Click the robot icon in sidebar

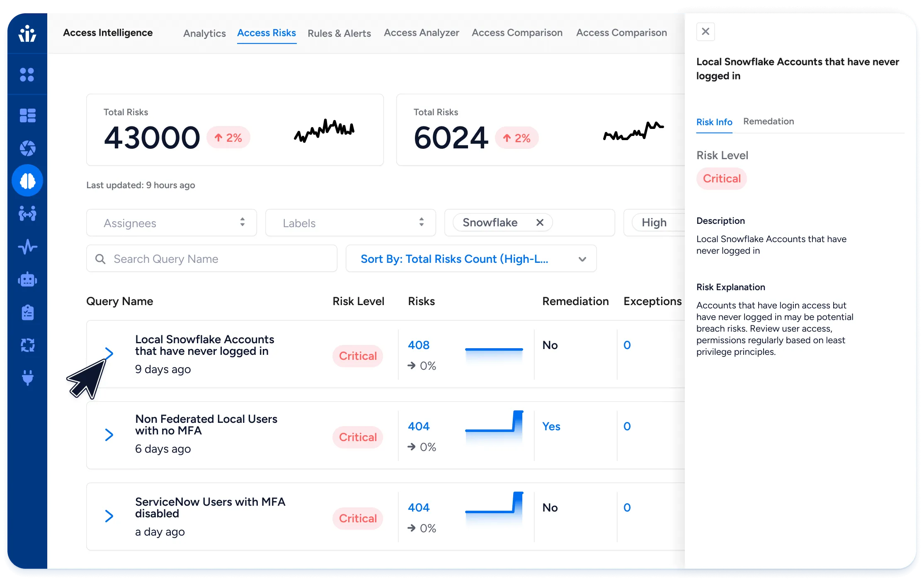[27, 280]
